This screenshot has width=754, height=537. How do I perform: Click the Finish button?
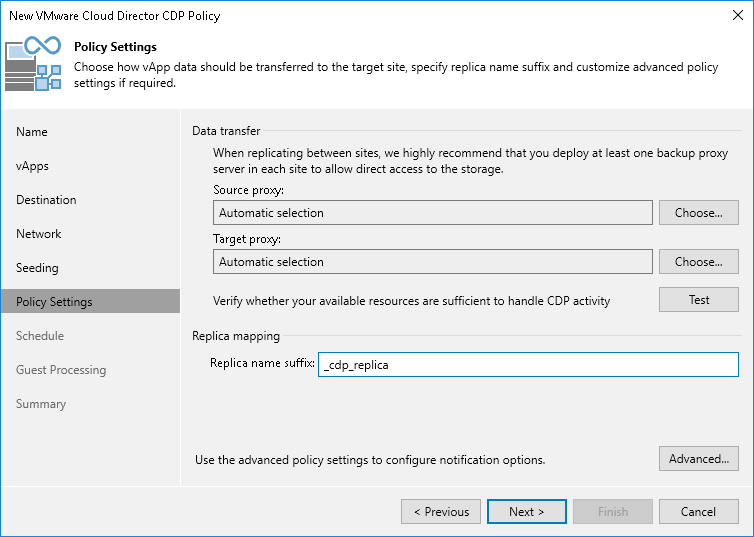pos(613,512)
